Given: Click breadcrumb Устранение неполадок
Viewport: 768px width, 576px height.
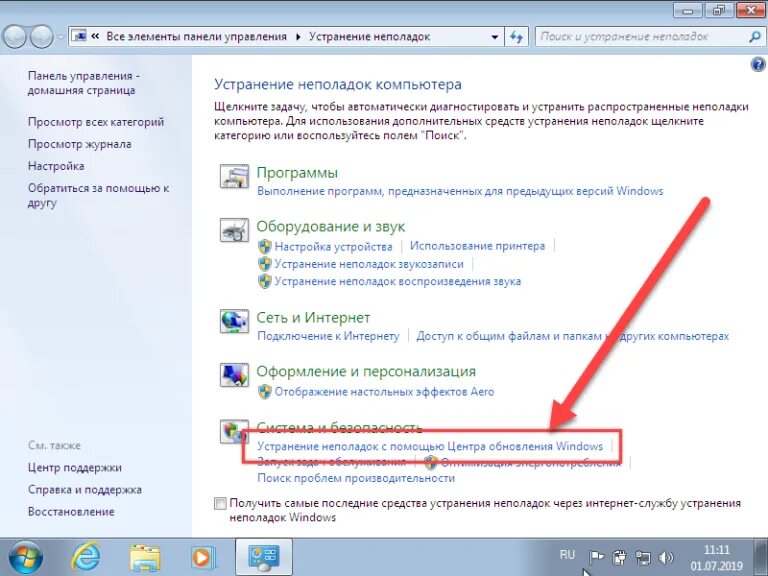Looking at the screenshot, I should click(370, 37).
